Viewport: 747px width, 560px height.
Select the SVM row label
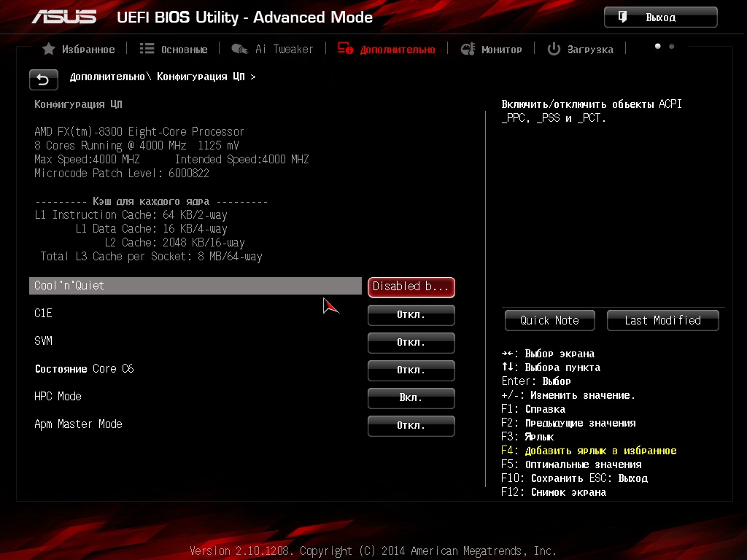(43, 341)
